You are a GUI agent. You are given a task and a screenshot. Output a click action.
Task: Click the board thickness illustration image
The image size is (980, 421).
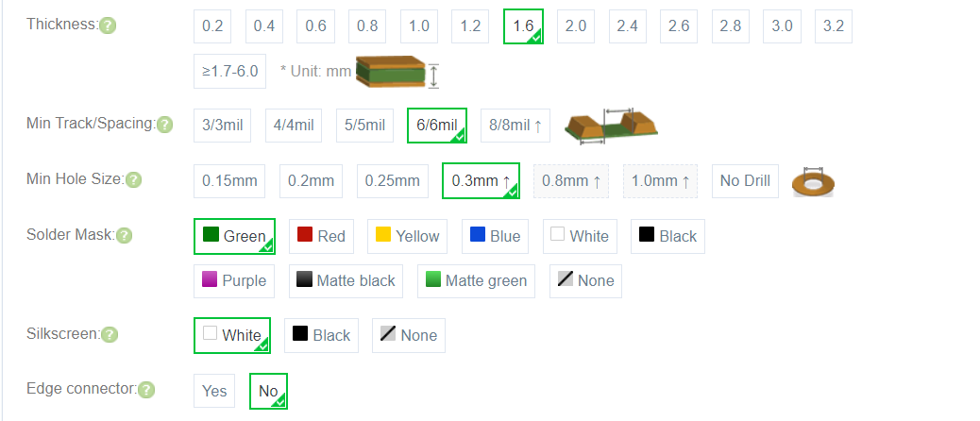click(397, 71)
